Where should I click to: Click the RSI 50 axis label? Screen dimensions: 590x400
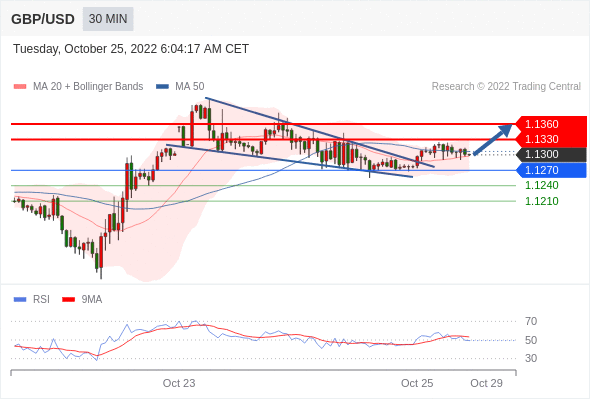click(x=531, y=340)
